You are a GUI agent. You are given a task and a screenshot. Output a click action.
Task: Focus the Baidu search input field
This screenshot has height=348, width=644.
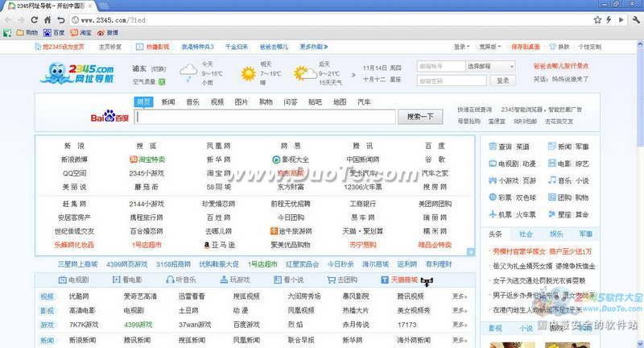265,117
